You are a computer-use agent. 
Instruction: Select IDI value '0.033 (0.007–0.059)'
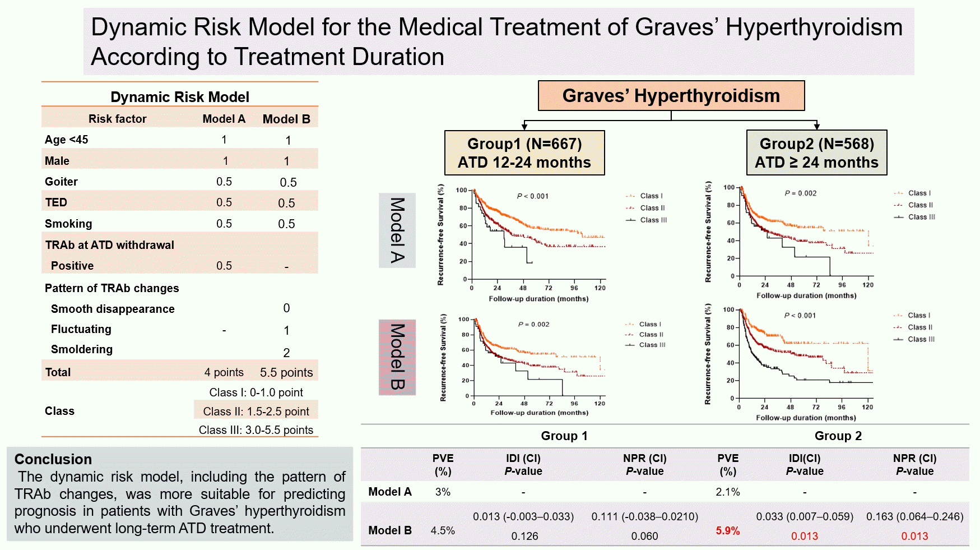[x=805, y=516]
